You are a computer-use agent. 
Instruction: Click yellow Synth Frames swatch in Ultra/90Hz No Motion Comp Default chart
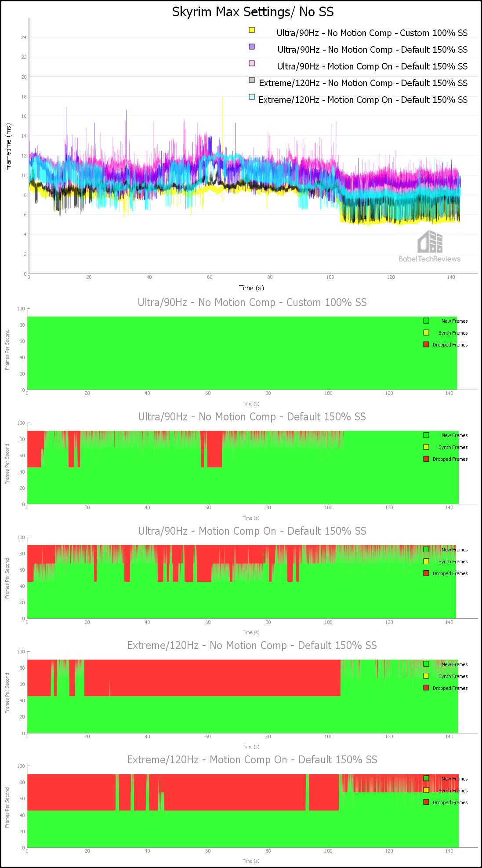point(426,447)
